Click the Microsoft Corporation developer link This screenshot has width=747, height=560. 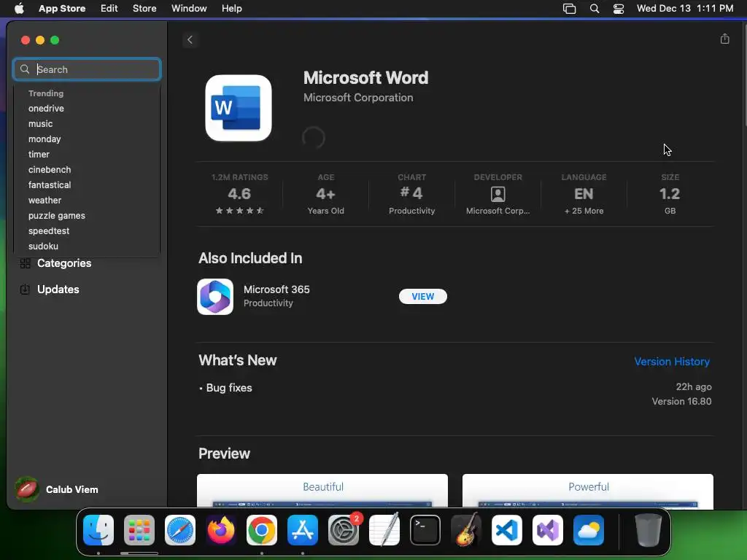[x=358, y=98]
